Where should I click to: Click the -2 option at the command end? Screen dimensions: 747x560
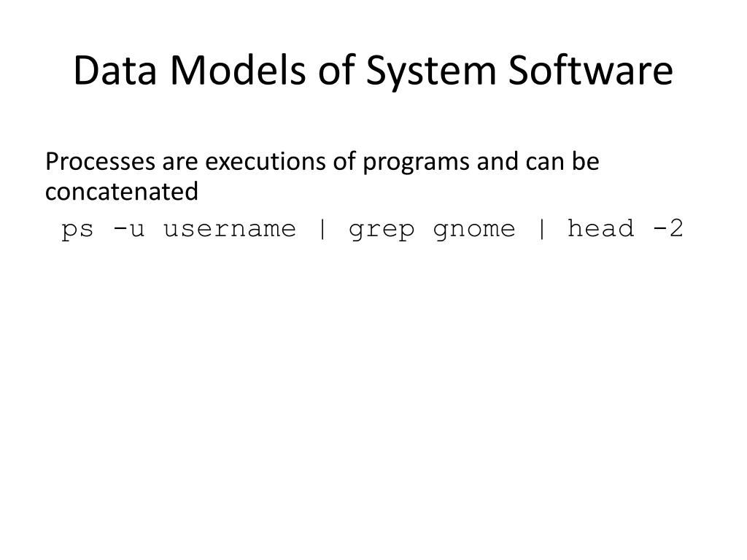click(668, 228)
